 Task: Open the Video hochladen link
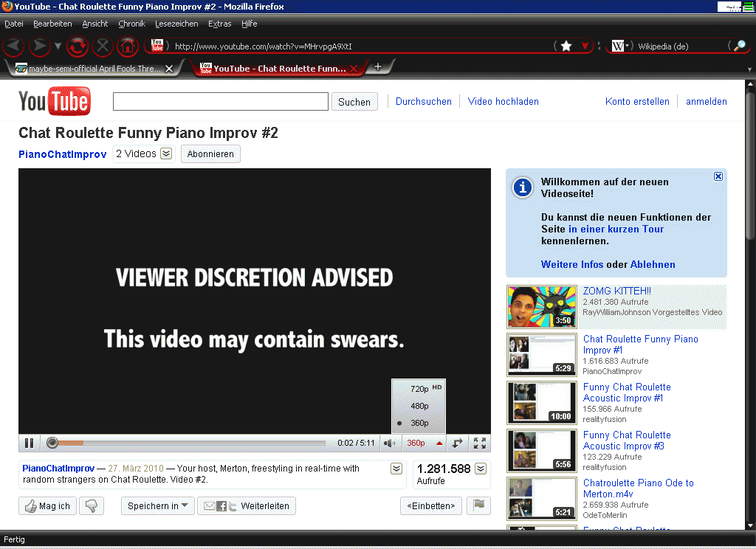pyautogui.click(x=504, y=101)
